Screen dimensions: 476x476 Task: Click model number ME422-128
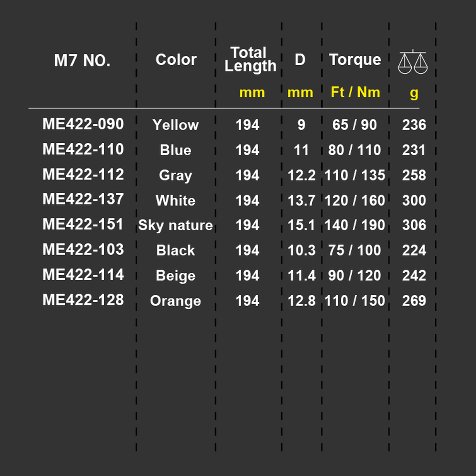(83, 299)
